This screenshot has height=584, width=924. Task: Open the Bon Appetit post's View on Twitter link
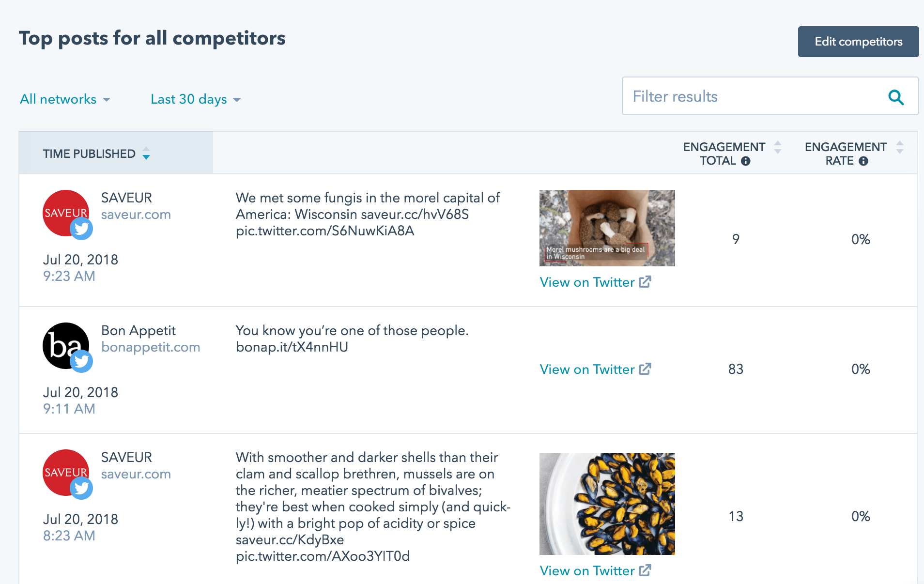587,369
